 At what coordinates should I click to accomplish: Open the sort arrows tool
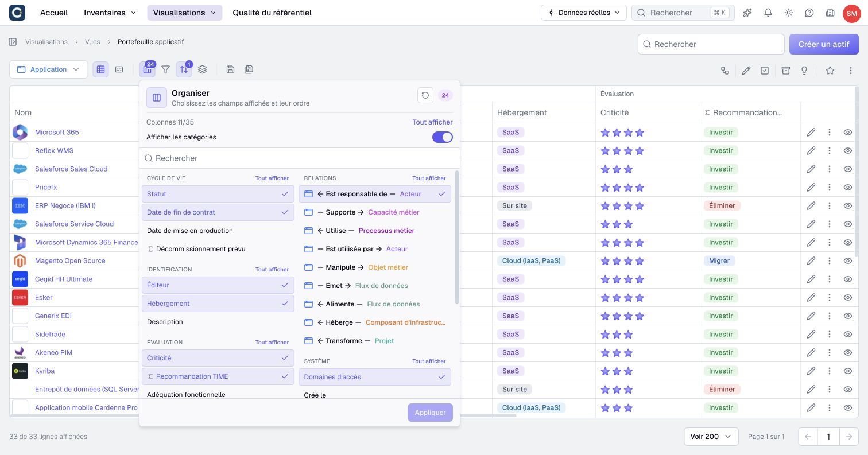(x=184, y=69)
